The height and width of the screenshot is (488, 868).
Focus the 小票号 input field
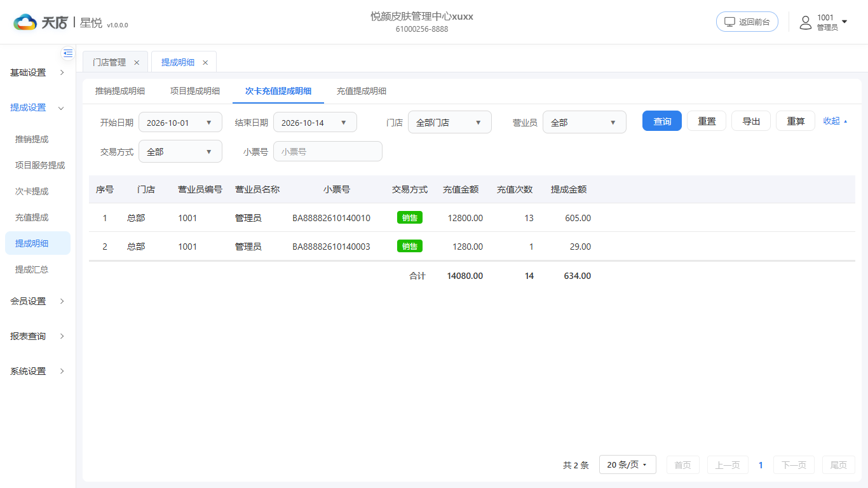(328, 152)
